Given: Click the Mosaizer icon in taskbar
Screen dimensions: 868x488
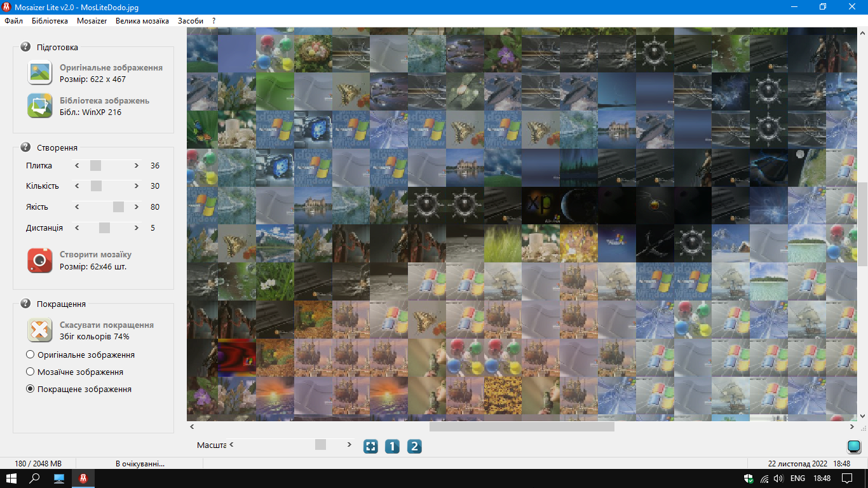Looking at the screenshot, I should (83, 478).
